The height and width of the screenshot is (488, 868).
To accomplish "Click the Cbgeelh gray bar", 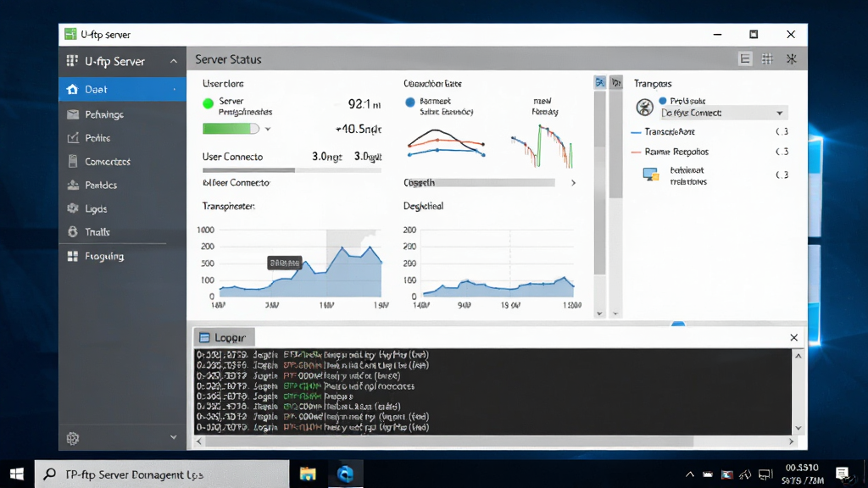I will [x=479, y=183].
